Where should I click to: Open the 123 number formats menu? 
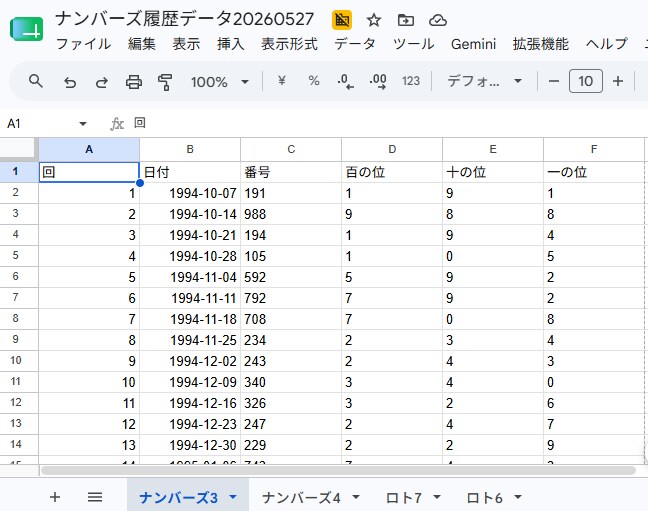tap(411, 81)
